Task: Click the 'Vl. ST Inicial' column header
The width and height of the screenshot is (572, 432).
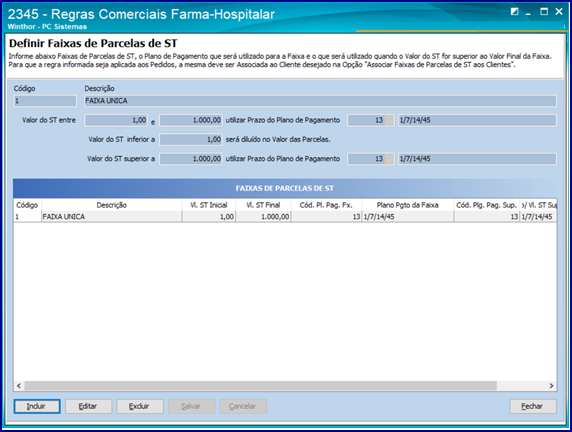Action: [209, 205]
